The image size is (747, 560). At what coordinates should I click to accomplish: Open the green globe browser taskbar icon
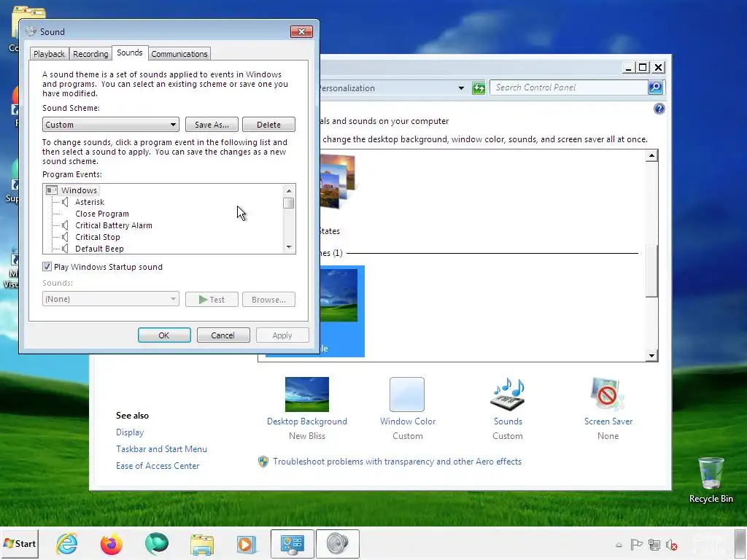157,543
